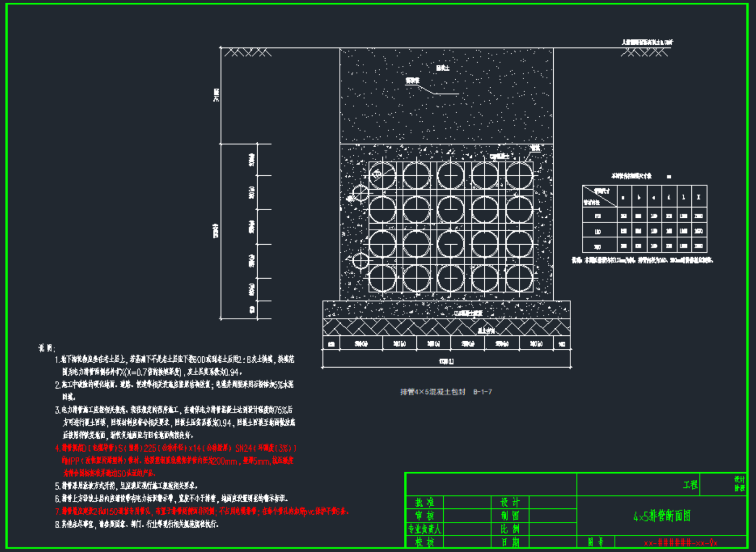This screenshot has width=756, height=552.
Task: Select the herringbone hatch layer beneath the pipes
Action: (446, 327)
